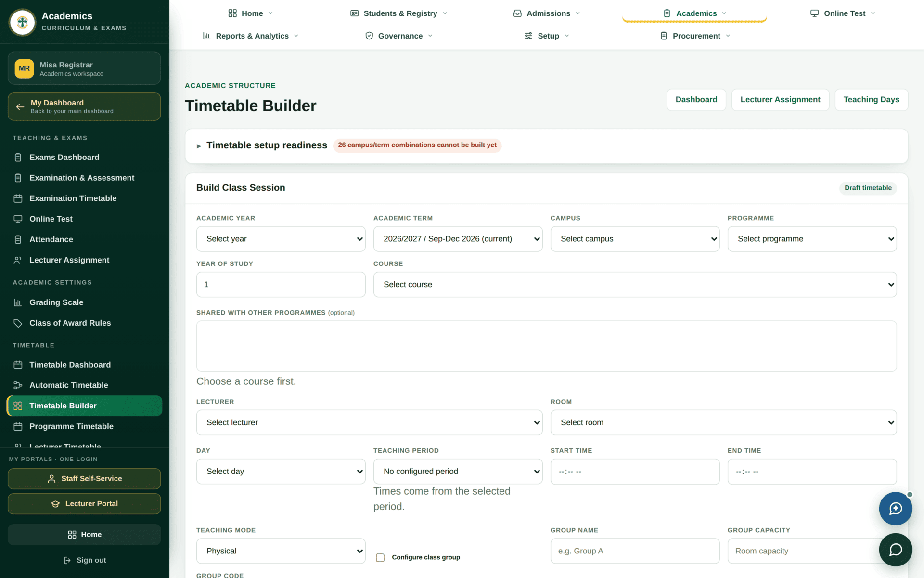Viewport: 924px width, 578px height.
Task: Click the Lecturer Assignment person icon
Action: [x=18, y=260]
